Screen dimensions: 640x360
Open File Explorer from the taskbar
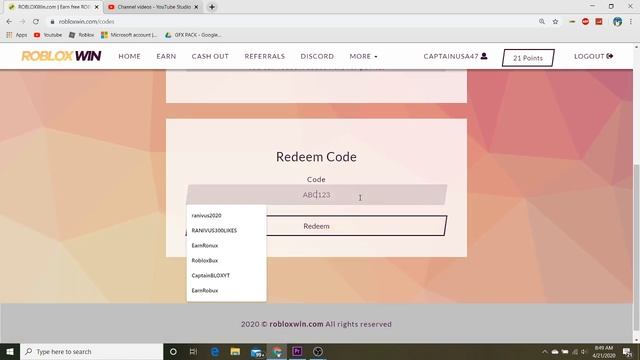pos(235,351)
